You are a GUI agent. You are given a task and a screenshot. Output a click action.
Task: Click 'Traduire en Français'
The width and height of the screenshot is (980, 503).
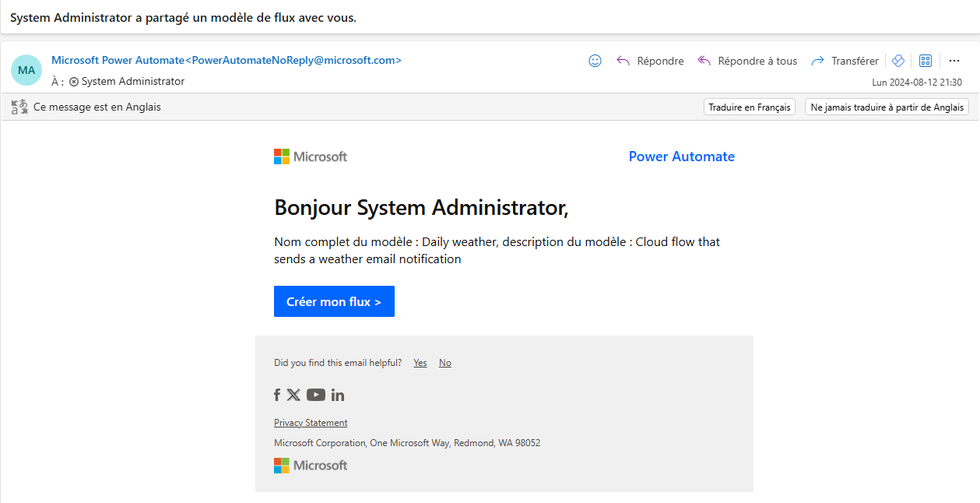tap(749, 107)
